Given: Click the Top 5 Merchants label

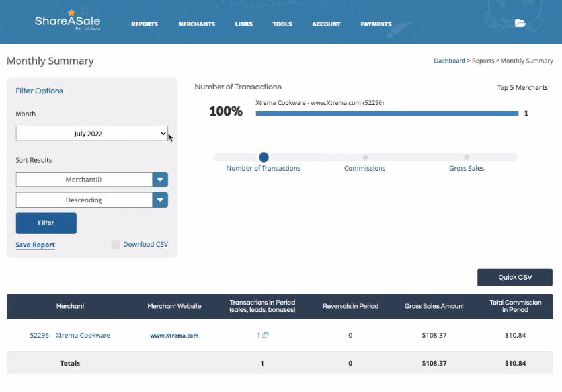Looking at the screenshot, I should pyautogui.click(x=522, y=87).
